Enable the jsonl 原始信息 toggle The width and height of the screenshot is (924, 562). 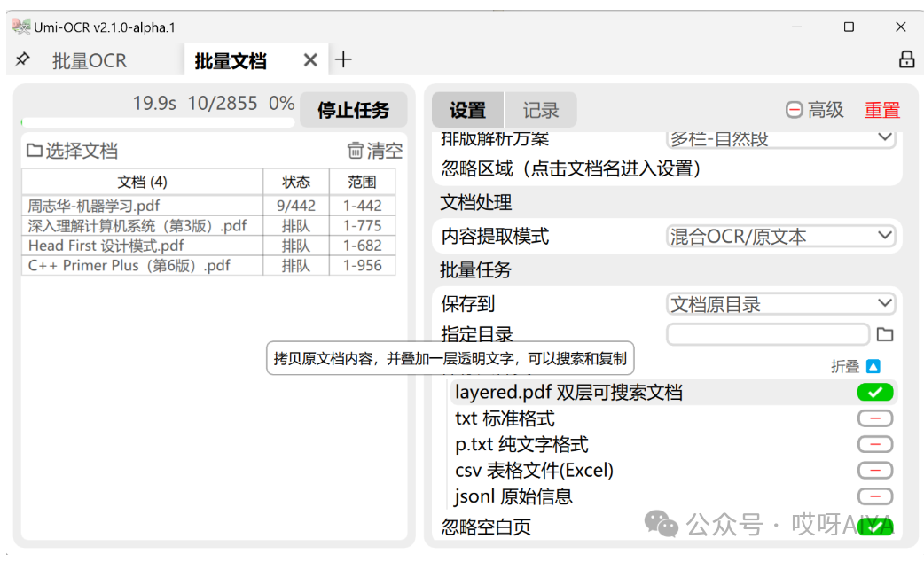pyautogui.click(x=874, y=496)
